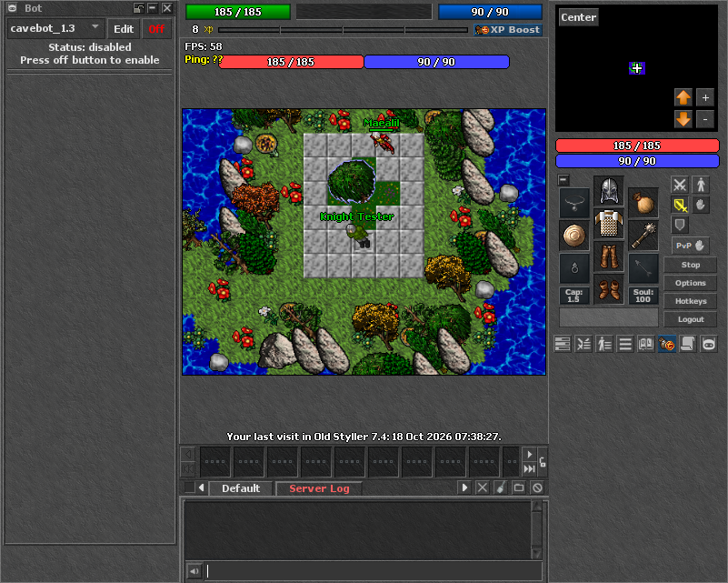
Task: Collapse the inventory panel with minus button
Action: pos(563,180)
